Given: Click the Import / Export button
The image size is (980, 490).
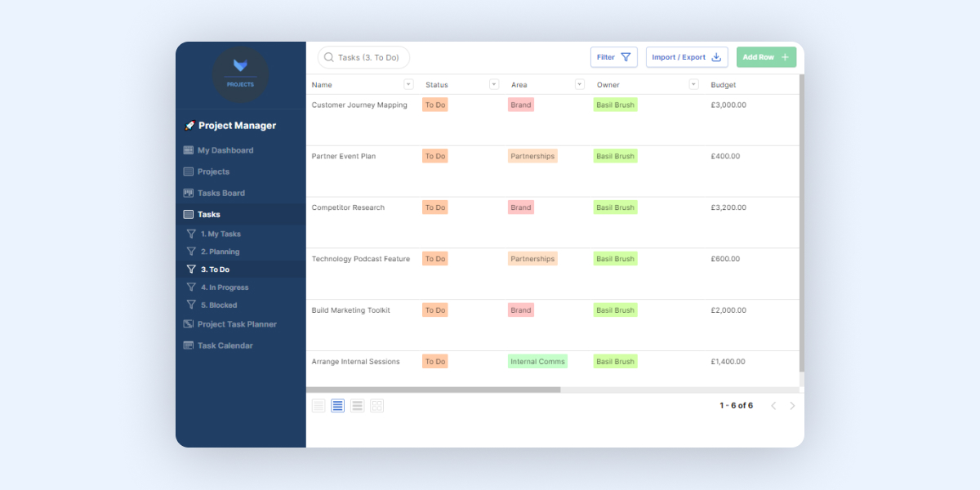Looking at the screenshot, I should pos(686,57).
